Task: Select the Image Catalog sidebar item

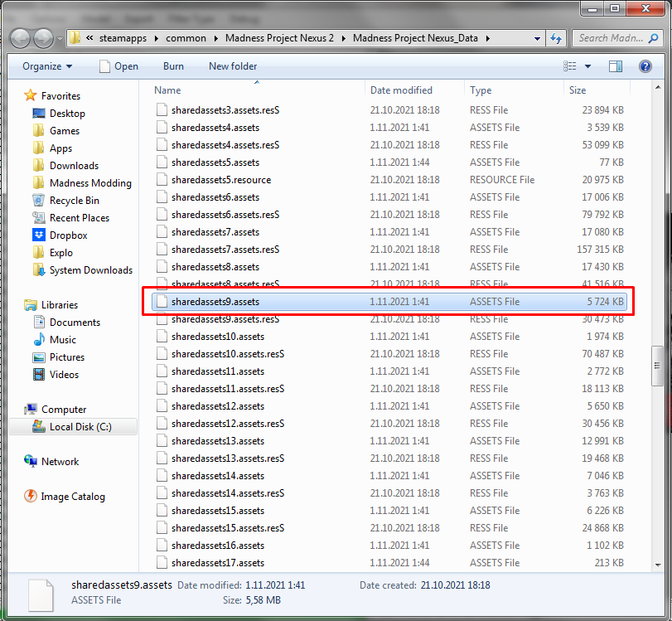Action: click(x=73, y=497)
